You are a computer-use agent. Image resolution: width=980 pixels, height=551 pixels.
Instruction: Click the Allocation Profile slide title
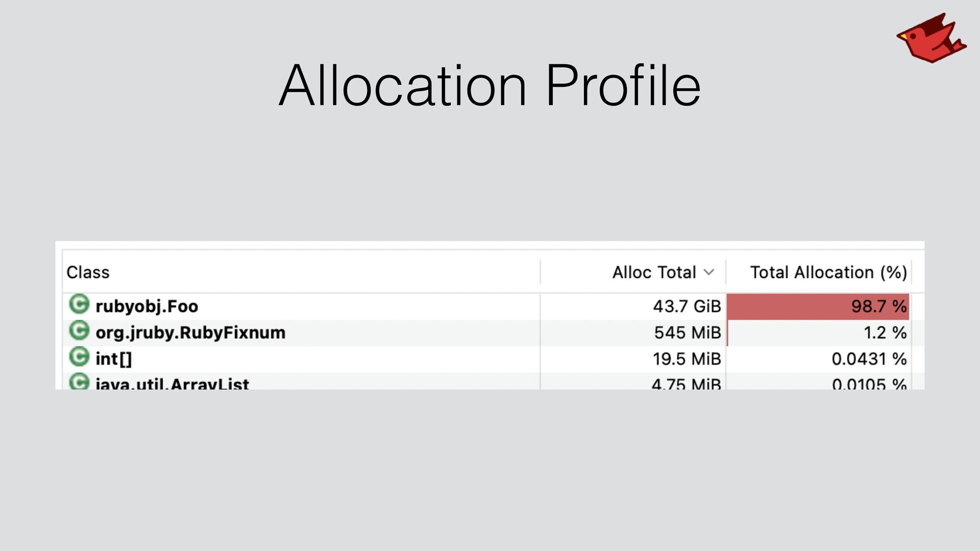[490, 86]
